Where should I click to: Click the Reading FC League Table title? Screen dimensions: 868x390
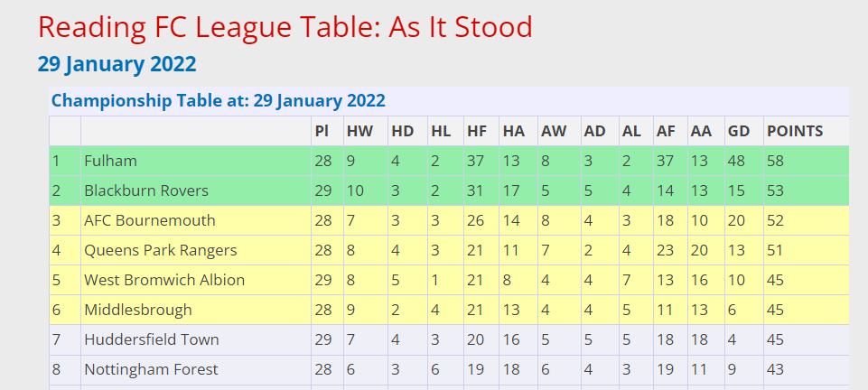(x=285, y=28)
